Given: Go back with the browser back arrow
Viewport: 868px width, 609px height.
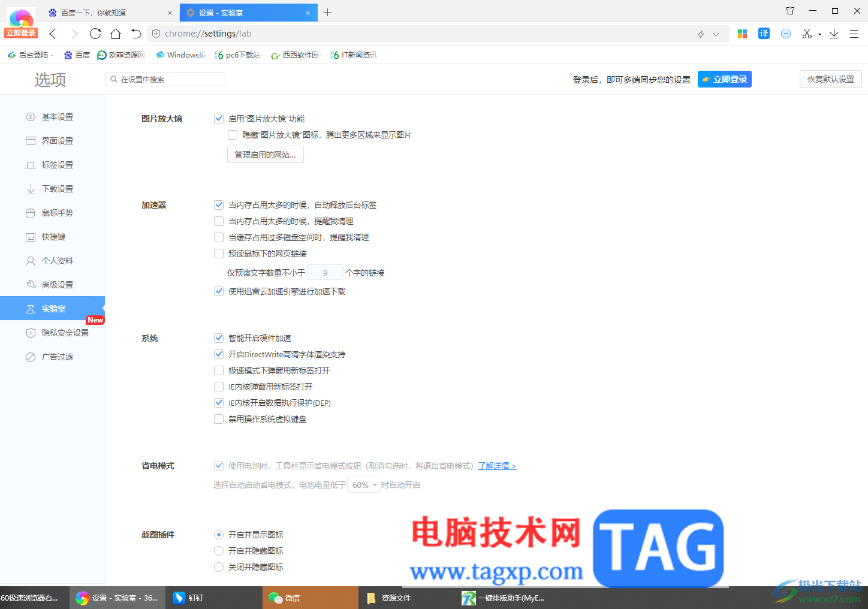Looking at the screenshot, I should pyautogui.click(x=53, y=34).
